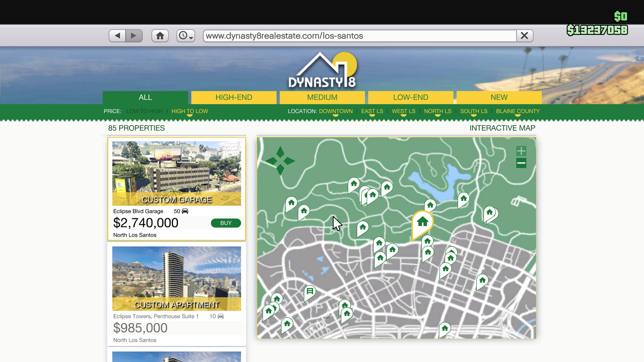644x362 pixels.
Task: Sort price LOW TO HIGH
Action: click(x=145, y=111)
